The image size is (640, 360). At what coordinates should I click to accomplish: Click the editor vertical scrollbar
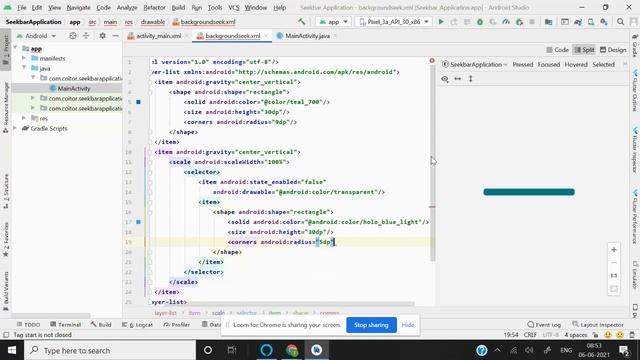click(x=432, y=163)
